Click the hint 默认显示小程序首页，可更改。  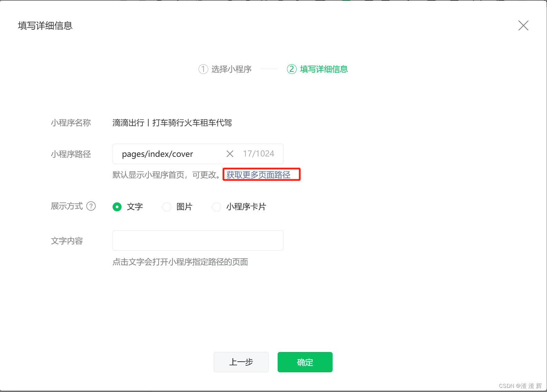[166, 175]
